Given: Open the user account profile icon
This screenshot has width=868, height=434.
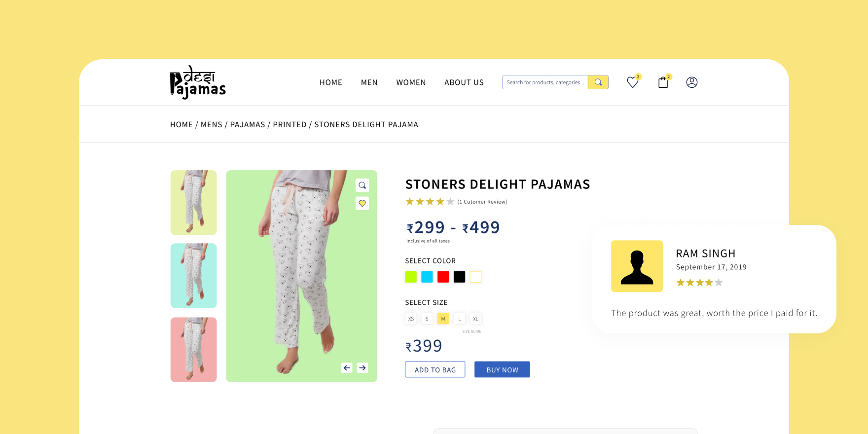Looking at the screenshot, I should point(692,82).
